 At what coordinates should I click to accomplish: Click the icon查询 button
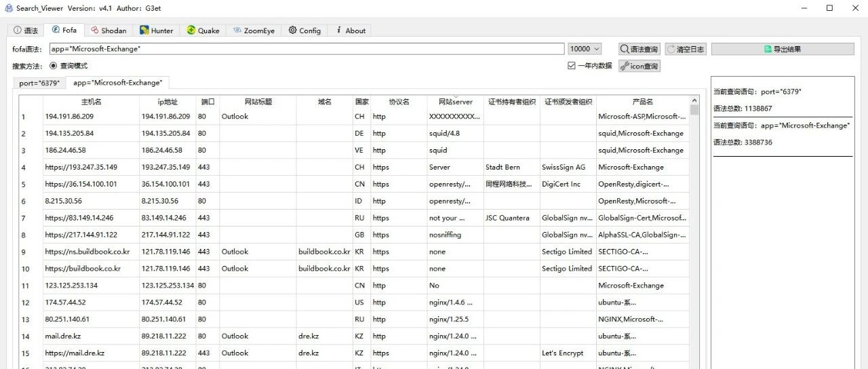click(x=639, y=66)
